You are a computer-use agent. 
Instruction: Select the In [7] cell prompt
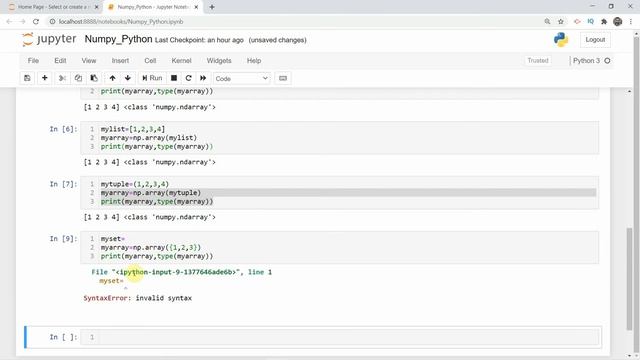pyautogui.click(x=63, y=184)
